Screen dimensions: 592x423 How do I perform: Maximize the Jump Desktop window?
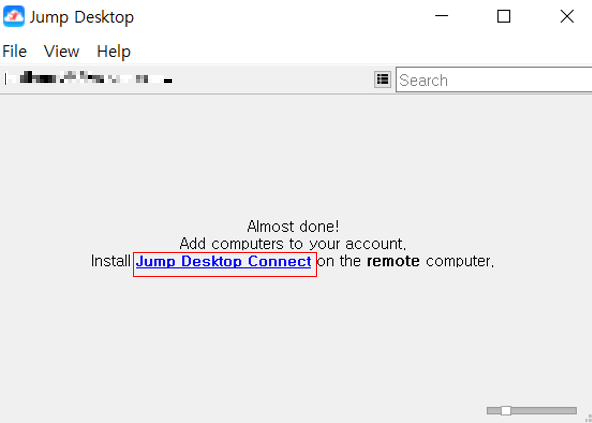[504, 16]
